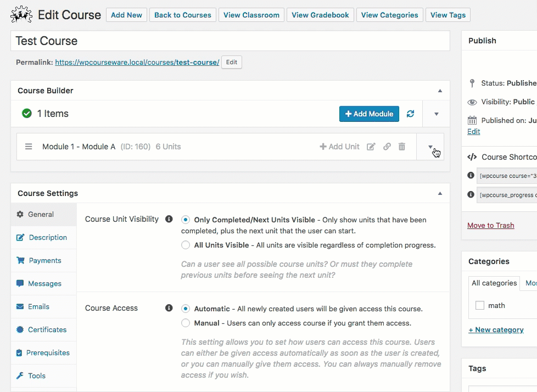This screenshot has height=392, width=537.
Task: Click the pin icon beside Status
Action: [472, 83]
